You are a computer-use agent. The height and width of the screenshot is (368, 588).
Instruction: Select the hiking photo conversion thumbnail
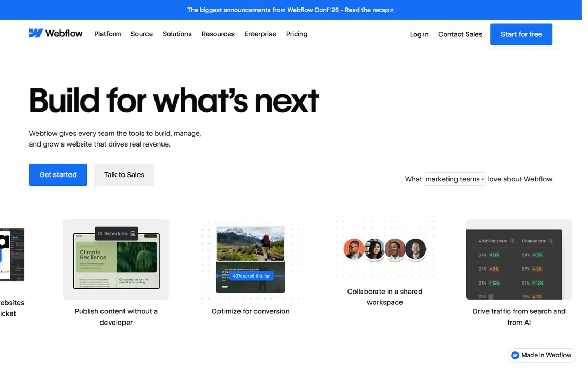251,259
